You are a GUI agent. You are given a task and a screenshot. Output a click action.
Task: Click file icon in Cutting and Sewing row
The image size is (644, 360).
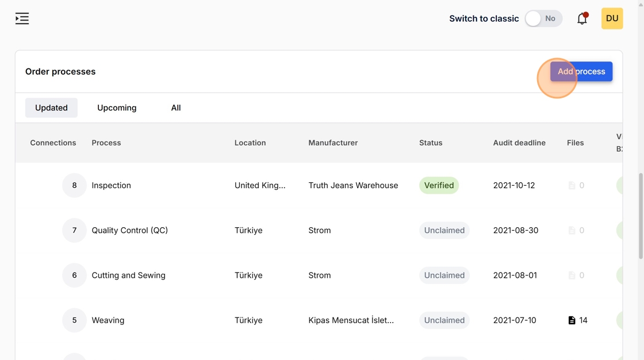coord(572,275)
